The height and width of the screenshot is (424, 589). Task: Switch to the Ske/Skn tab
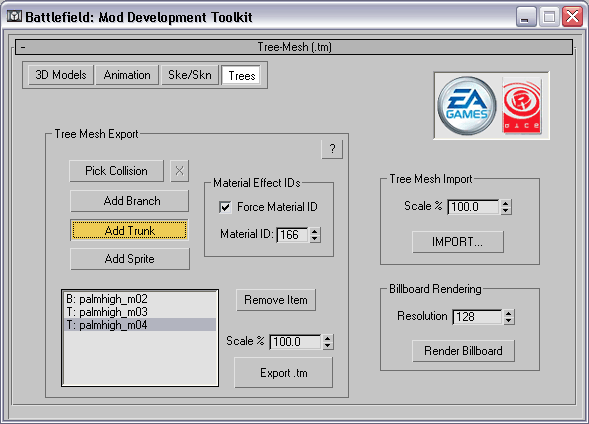(x=190, y=75)
